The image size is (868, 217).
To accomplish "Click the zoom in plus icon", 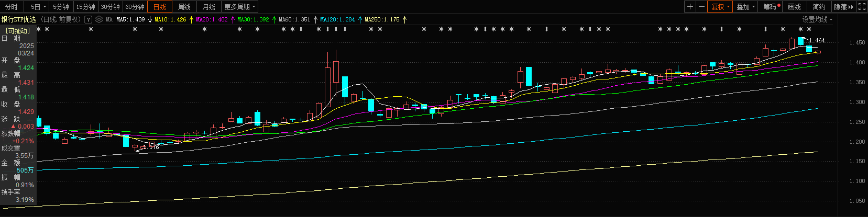I will pyautogui.click(x=690, y=7).
